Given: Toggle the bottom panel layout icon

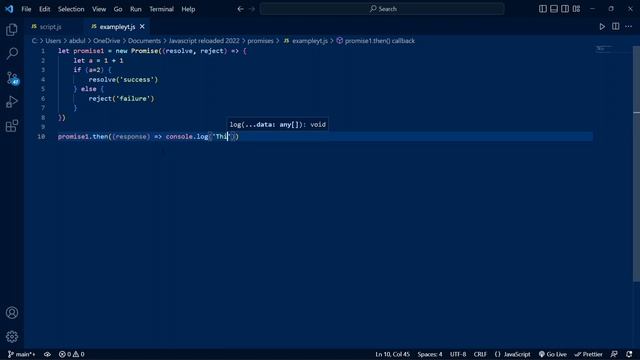Looking at the screenshot, I should coord(554,9).
